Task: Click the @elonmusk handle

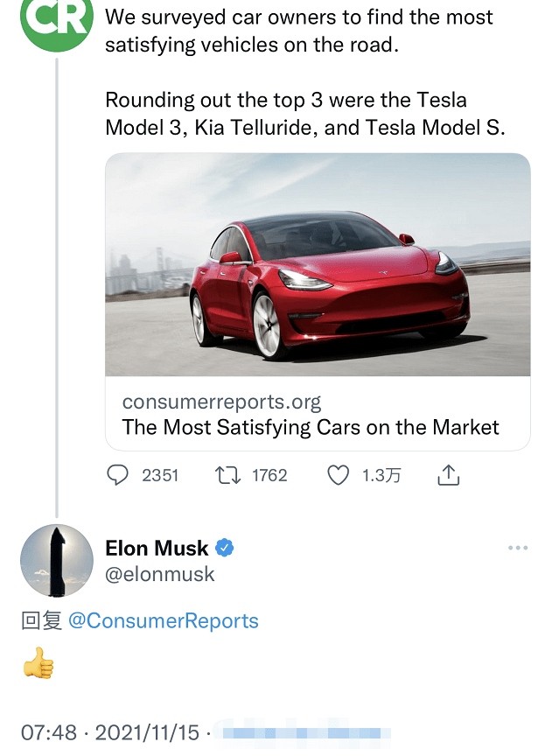Action: tap(160, 574)
